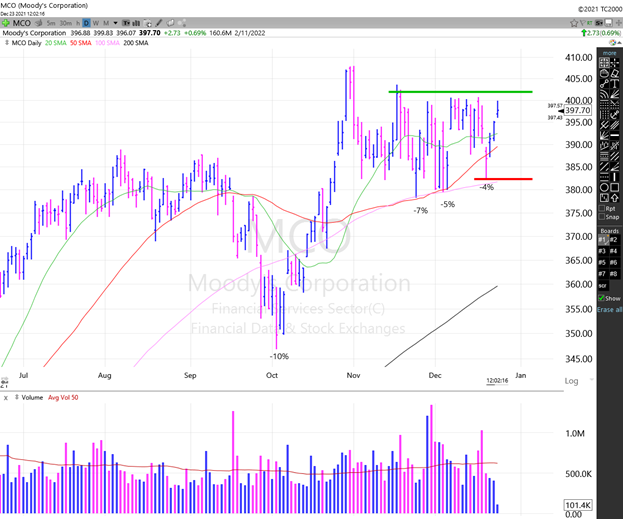Click the 20 SMA indicator label
The width and height of the screenshot is (623, 519).
(x=55, y=43)
